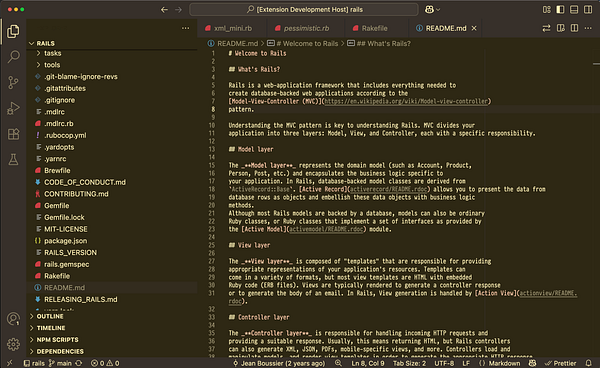The height and width of the screenshot is (368, 600).
Task: Go back with navigation arrow
Action: [x=164, y=10]
